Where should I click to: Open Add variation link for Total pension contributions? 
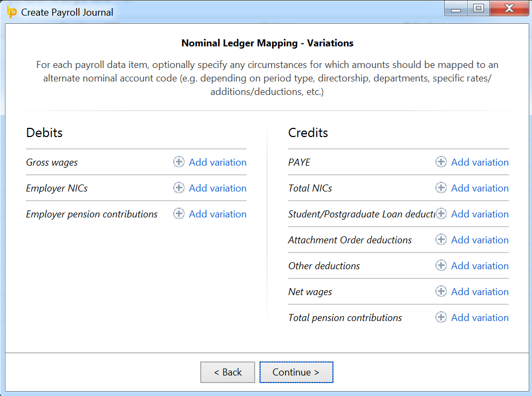coord(480,318)
